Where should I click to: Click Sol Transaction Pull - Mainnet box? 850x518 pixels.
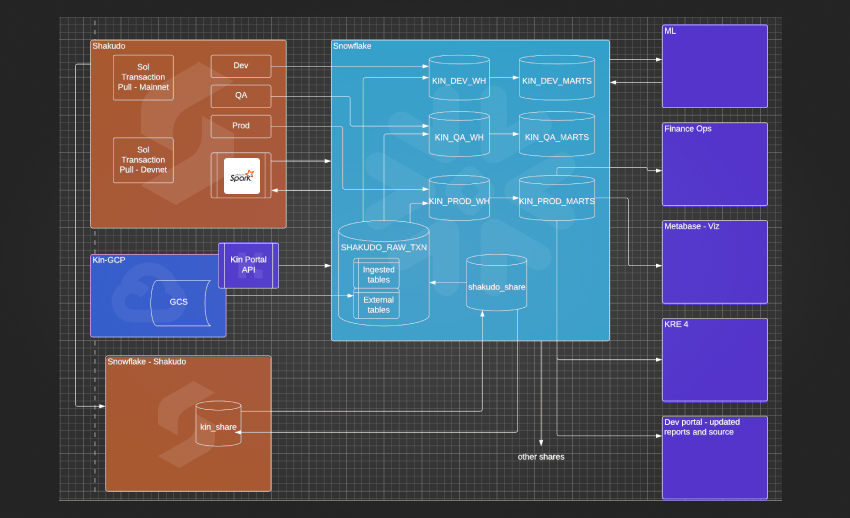pos(143,77)
